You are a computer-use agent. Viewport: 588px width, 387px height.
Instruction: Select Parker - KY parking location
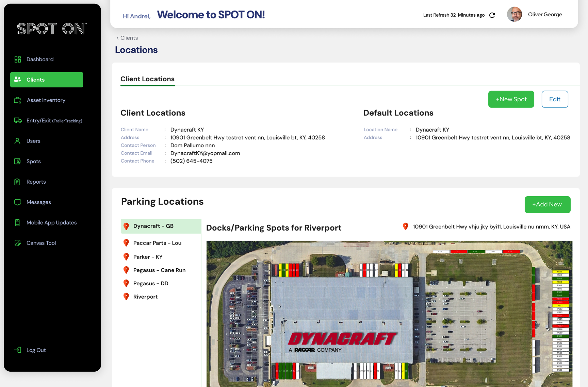click(x=148, y=257)
